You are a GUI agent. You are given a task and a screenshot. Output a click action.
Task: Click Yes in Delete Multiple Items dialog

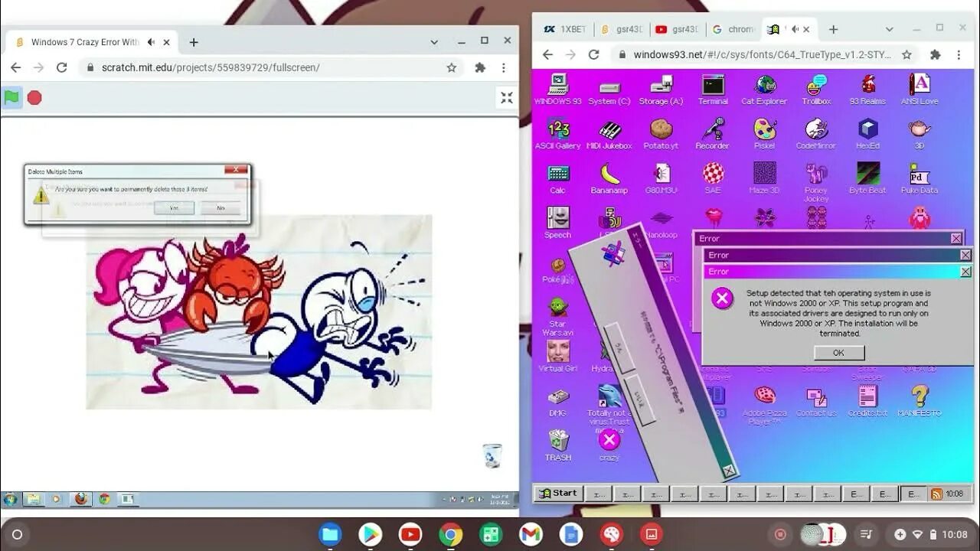coord(174,207)
